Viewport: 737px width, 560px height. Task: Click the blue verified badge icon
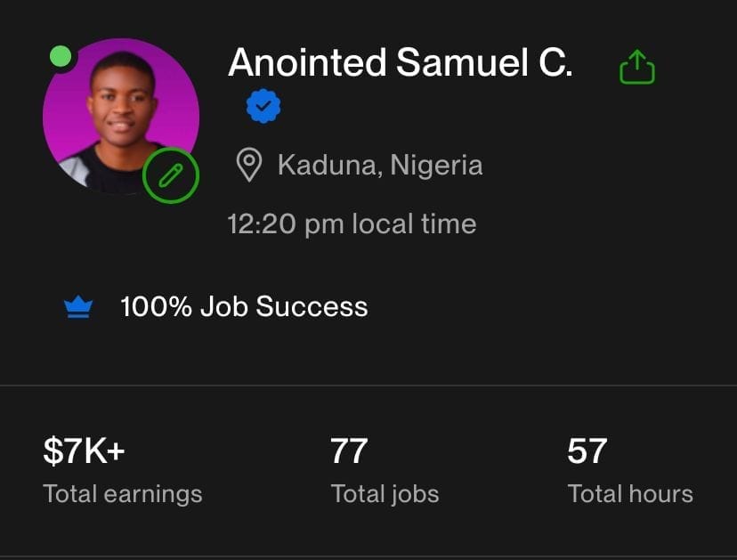click(263, 108)
